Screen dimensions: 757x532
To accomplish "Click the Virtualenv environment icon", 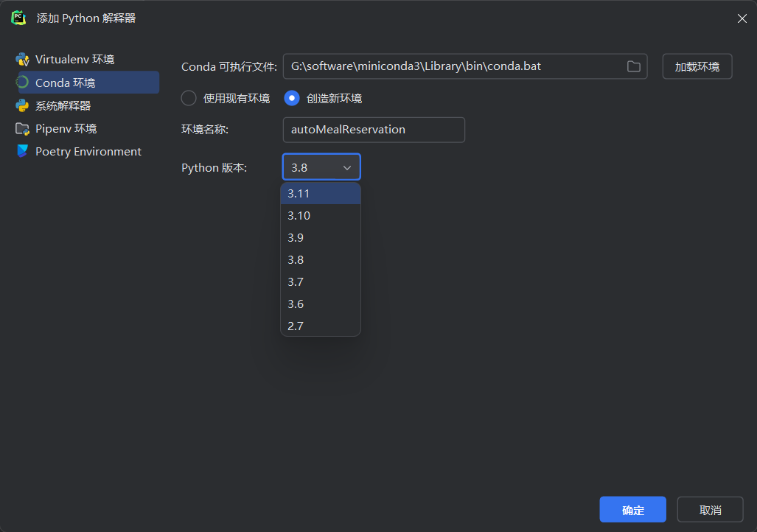I will click(x=22, y=60).
